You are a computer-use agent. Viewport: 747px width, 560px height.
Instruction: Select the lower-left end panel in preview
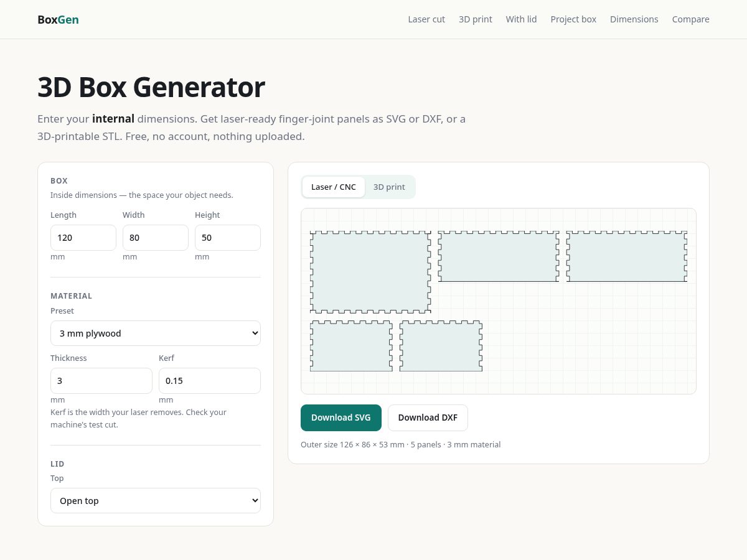pos(352,346)
